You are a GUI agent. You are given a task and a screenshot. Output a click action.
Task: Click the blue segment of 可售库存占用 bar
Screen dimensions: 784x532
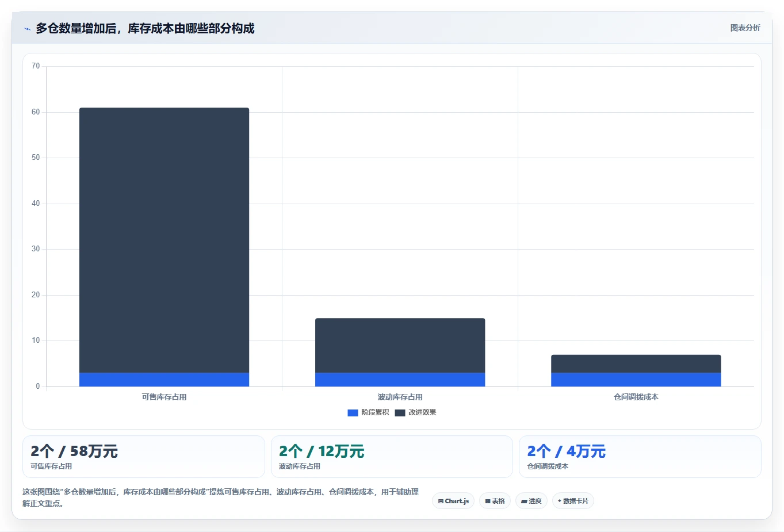164,380
